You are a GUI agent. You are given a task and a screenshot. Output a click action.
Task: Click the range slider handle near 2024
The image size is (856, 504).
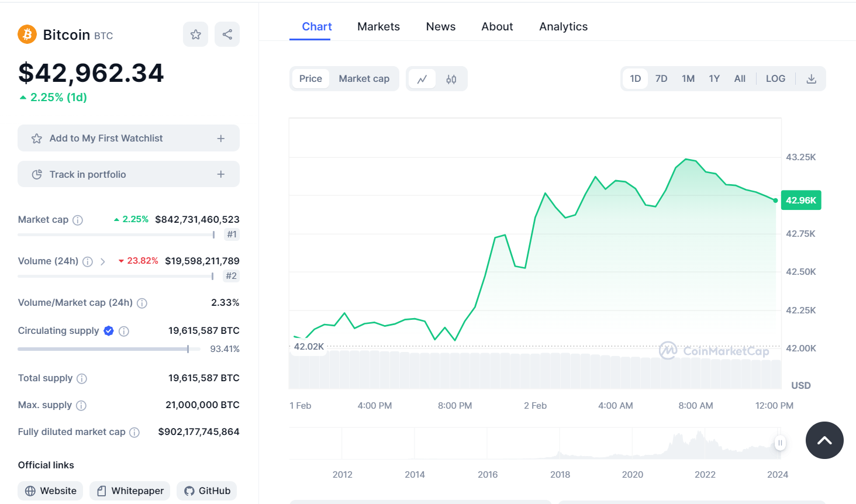point(780,443)
